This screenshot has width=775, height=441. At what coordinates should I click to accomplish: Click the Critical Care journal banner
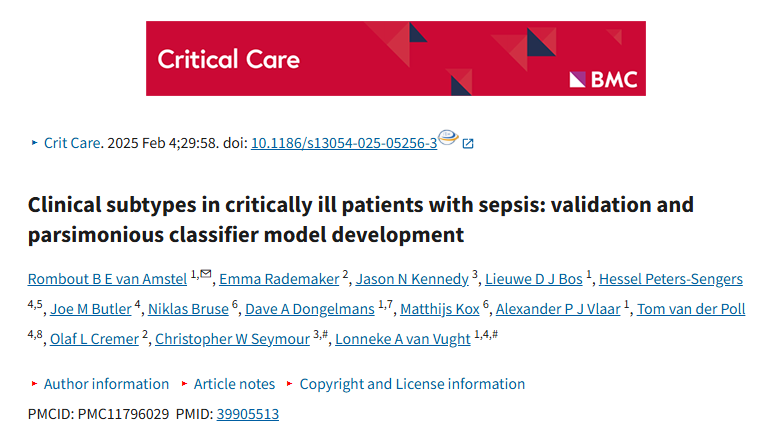click(396, 58)
